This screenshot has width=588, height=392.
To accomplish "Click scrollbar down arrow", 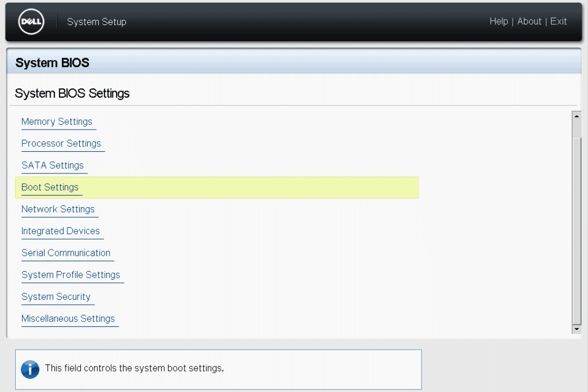I will tap(577, 329).
